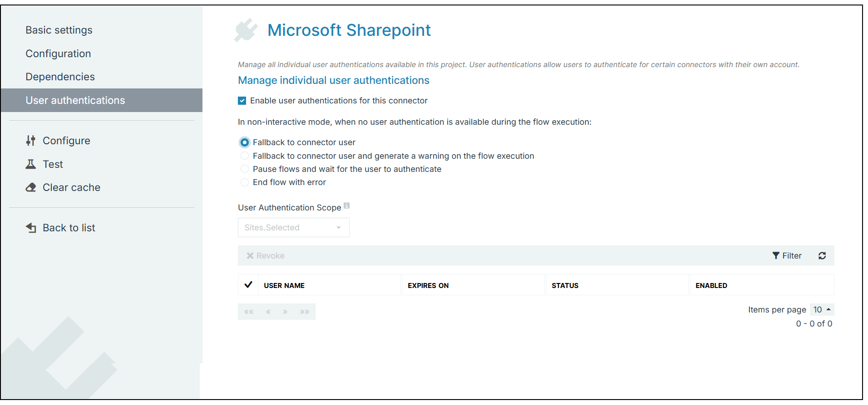Go to first page of results
Image resolution: width=868 pixels, height=405 pixels.
coord(249,312)
